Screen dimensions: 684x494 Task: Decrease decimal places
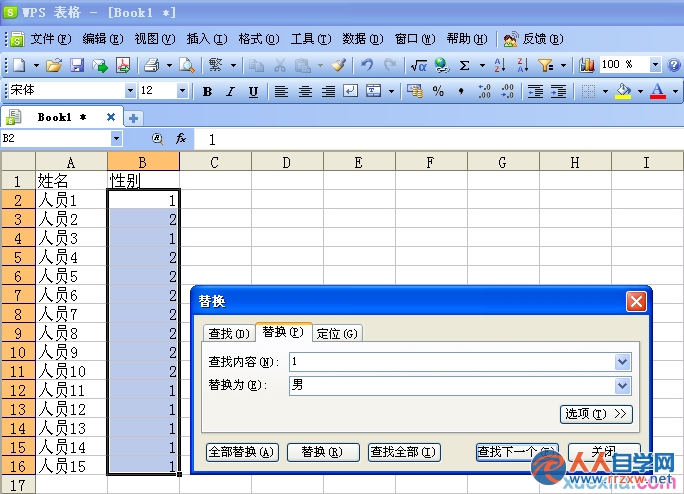[x=507, y=91]
